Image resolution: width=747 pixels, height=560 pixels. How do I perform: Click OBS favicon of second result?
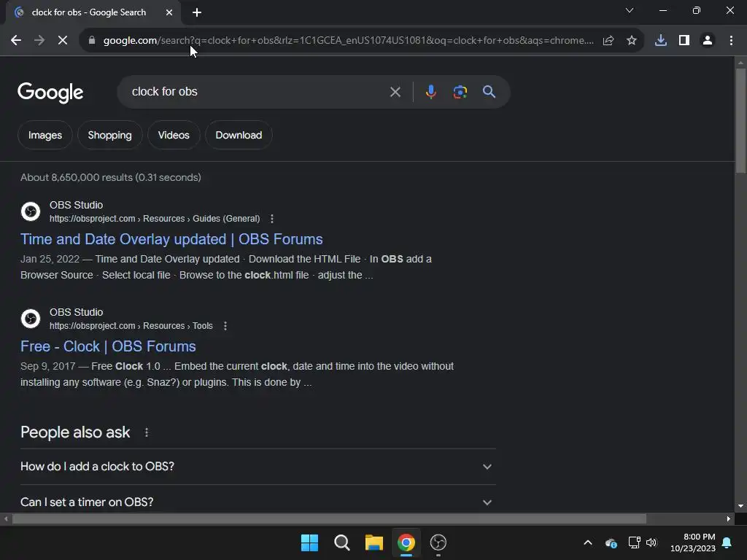[31, 319]
